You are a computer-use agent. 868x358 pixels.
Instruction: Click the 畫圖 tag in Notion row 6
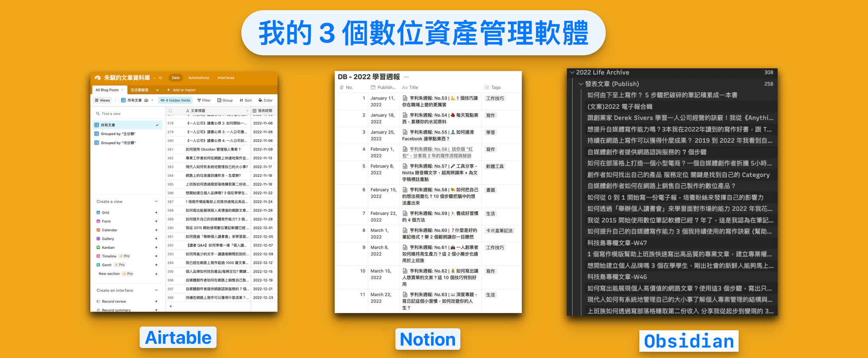pyautogui.click(x=490, y=190)
